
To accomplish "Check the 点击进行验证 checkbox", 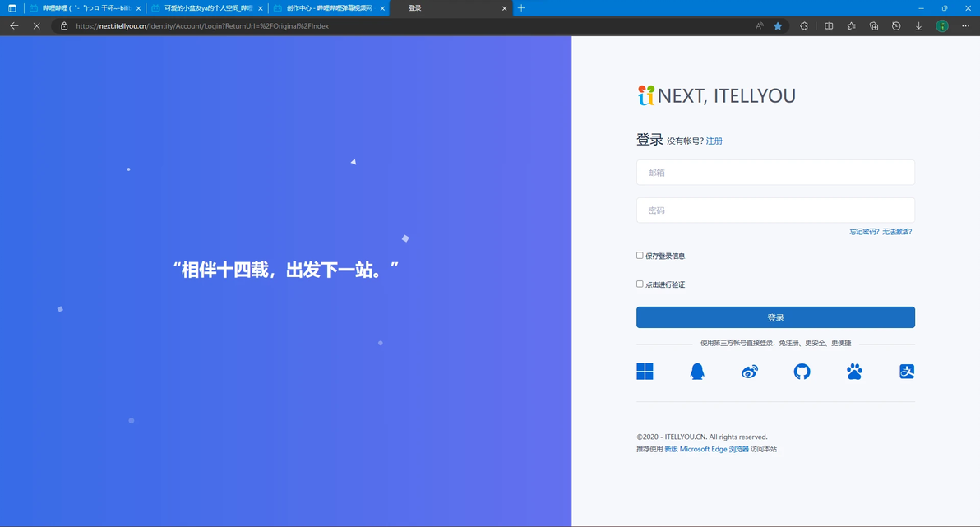I will tap(640, 284).
